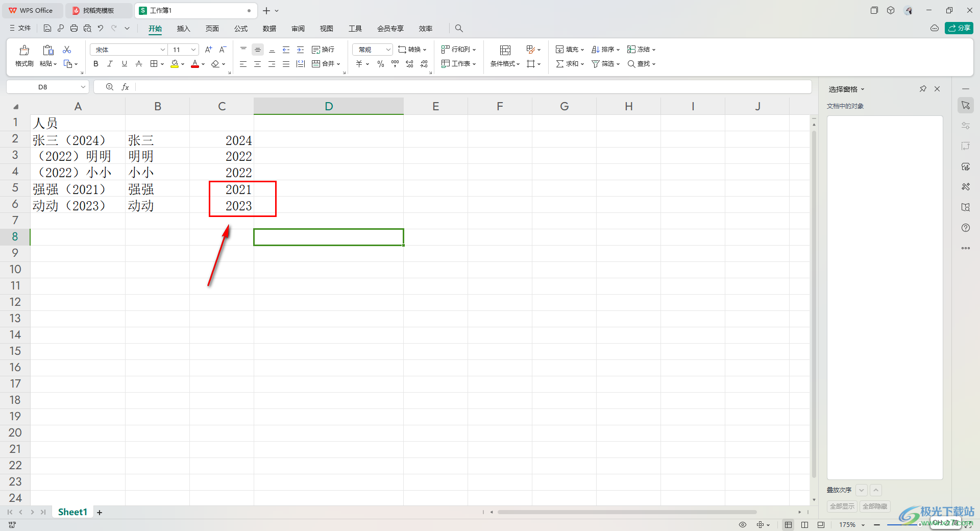Click the Share (分享) button
The image size is (980, 531).
(959, 28)
